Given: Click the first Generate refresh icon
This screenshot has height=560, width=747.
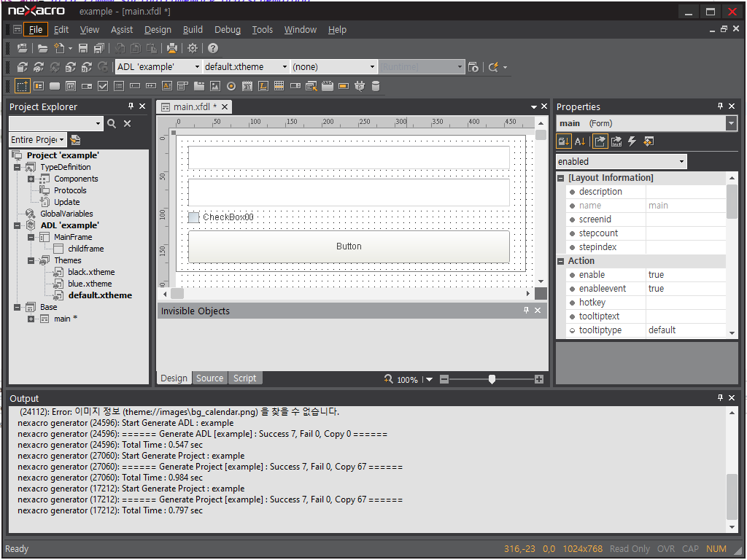Looking at the screenshot, I should point(23,67).
